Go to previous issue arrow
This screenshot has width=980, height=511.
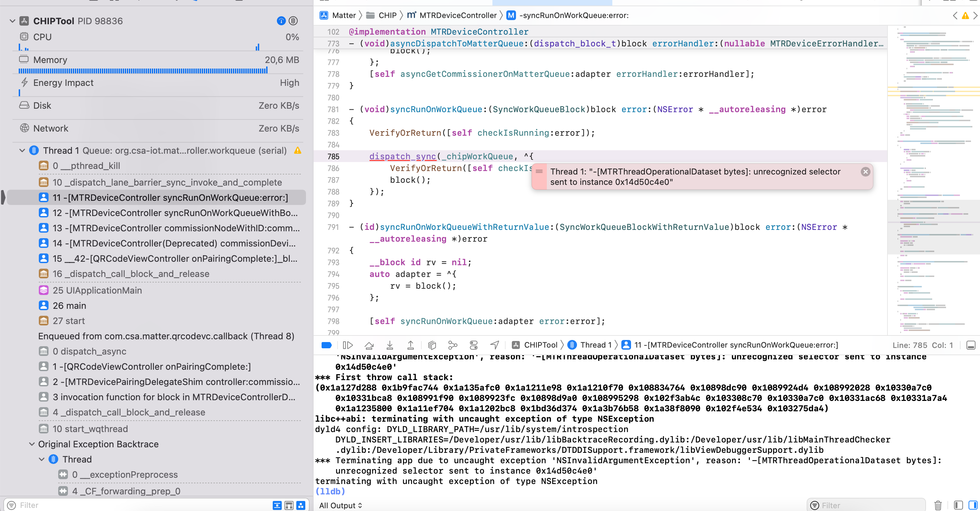(x=955, y=15)
